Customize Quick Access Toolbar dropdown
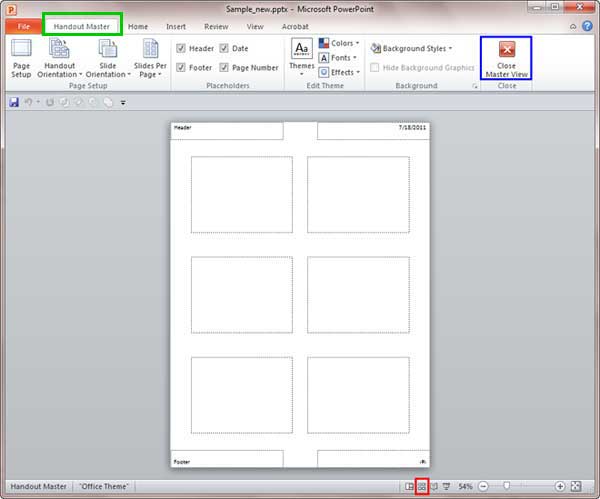The image size is (600, 499). pos(123,103)
